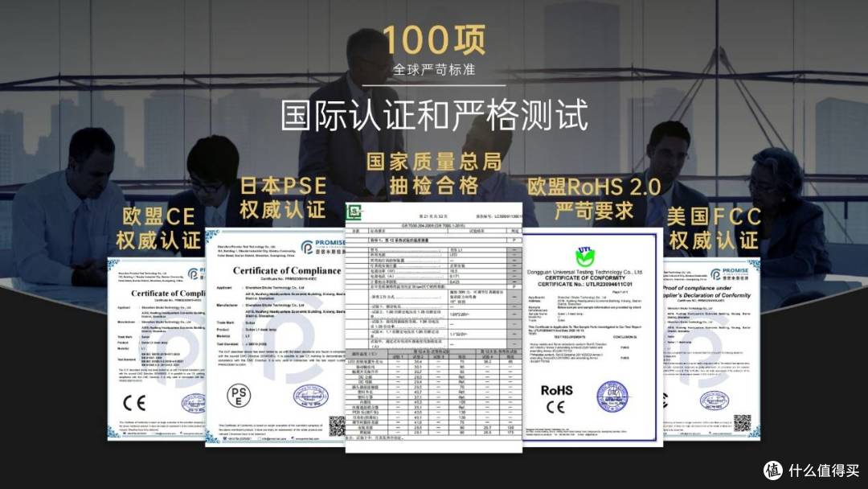The height and width of the screenshot is (489, 868).
Task: Click the QR code on the FCC certificate
Action: tap(743, 423)
